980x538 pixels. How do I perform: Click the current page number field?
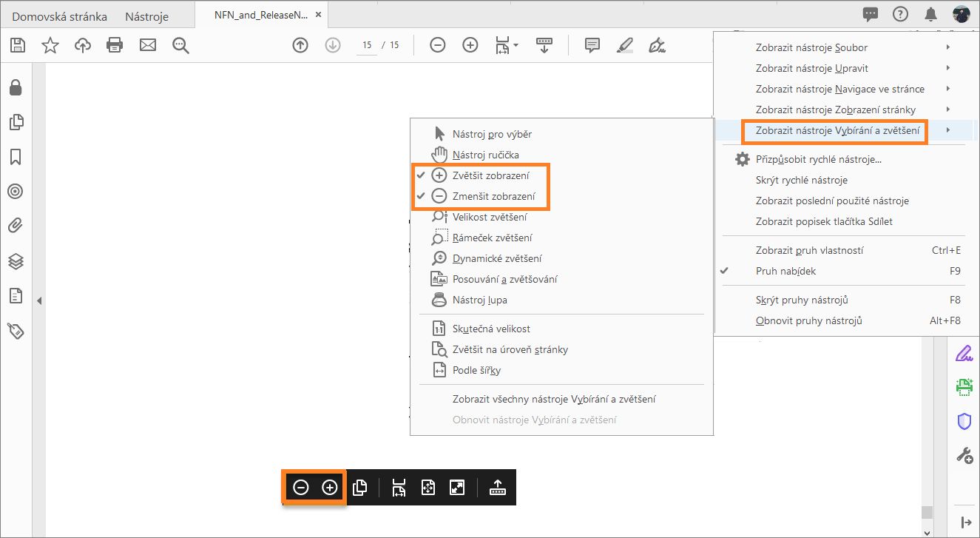[x=366, y=45]
